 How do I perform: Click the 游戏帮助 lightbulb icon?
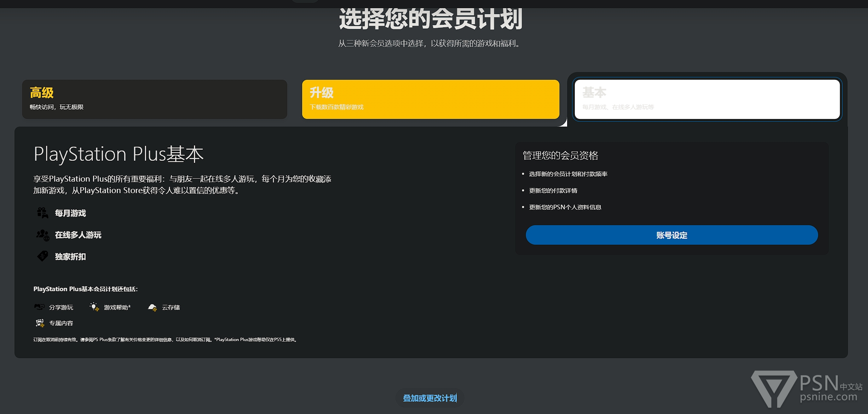(94, 307)
